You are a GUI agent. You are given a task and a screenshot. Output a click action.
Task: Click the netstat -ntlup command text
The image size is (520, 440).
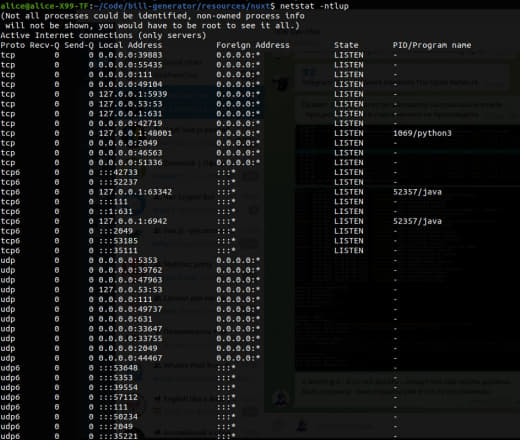(314, 6)
